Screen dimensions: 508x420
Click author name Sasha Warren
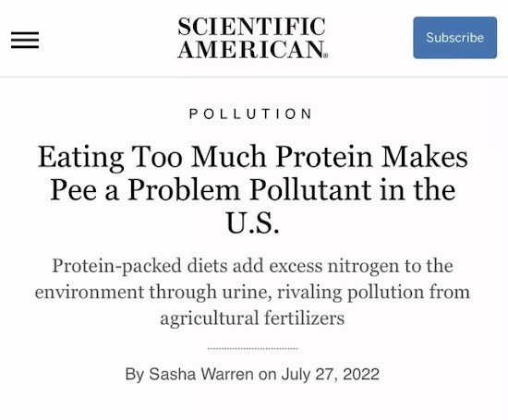[x=201, y=375]
